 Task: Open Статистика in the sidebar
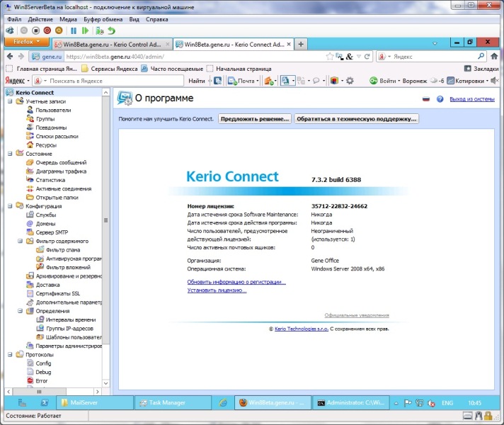pyautogui.click(x=50, y=180)
